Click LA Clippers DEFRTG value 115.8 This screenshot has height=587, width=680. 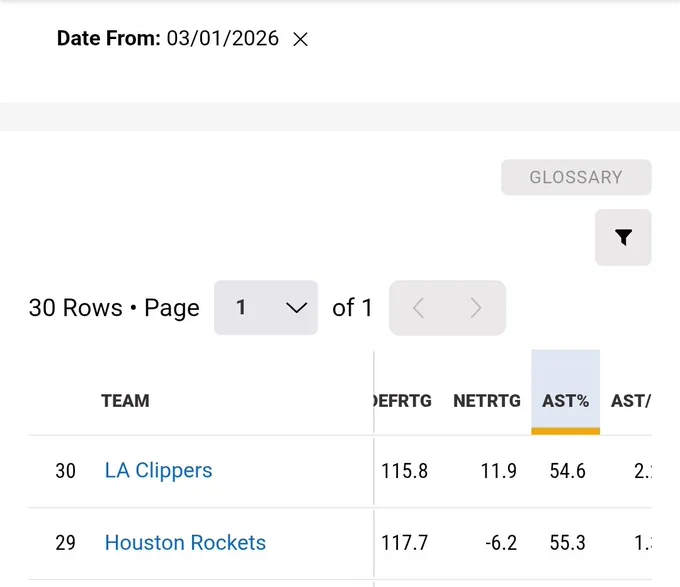(404, 471)
